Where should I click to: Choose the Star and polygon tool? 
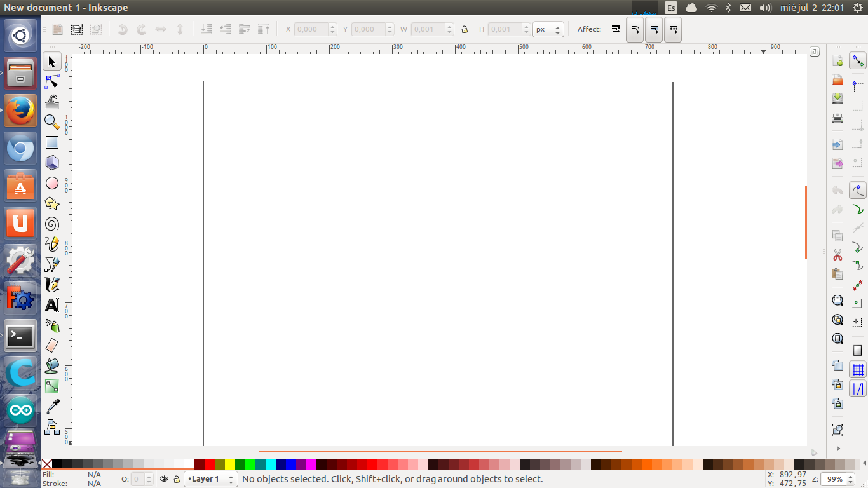pos(52,204)
